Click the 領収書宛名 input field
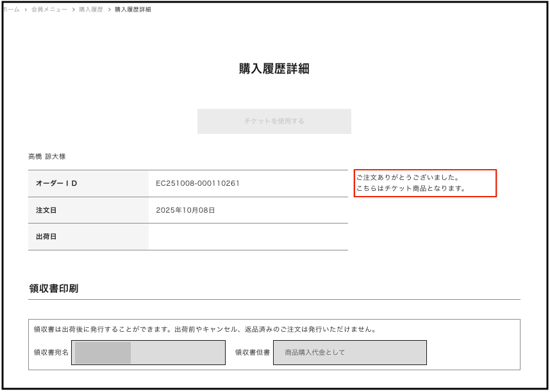This screenshot has height=392, width=550. pyautogui.click(x=149, y=352)
